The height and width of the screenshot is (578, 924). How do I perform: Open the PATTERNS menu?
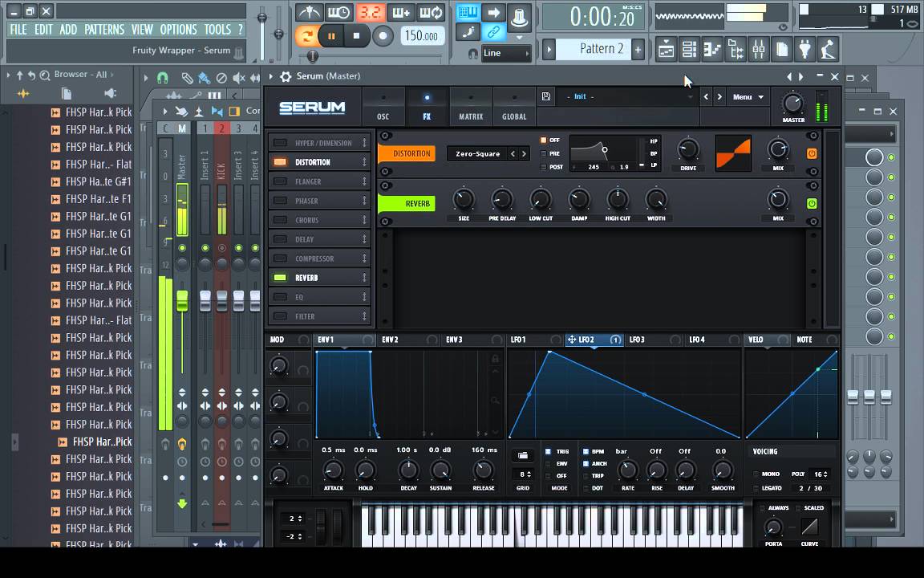[104, 30]
